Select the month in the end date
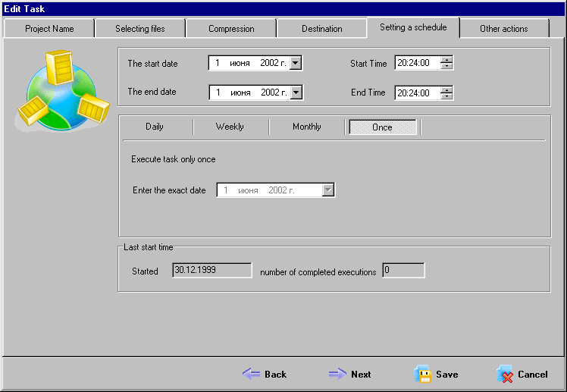 [x=240, y=93]
